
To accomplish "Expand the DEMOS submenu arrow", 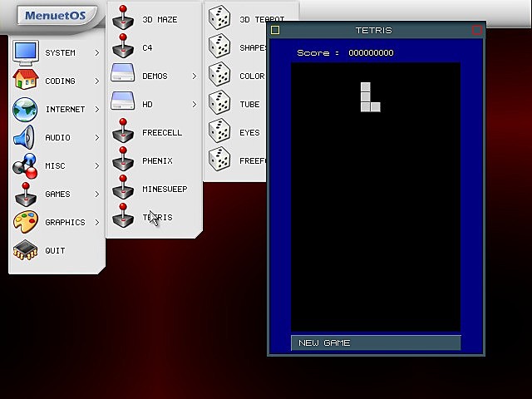I will click(x=195, y=76).
